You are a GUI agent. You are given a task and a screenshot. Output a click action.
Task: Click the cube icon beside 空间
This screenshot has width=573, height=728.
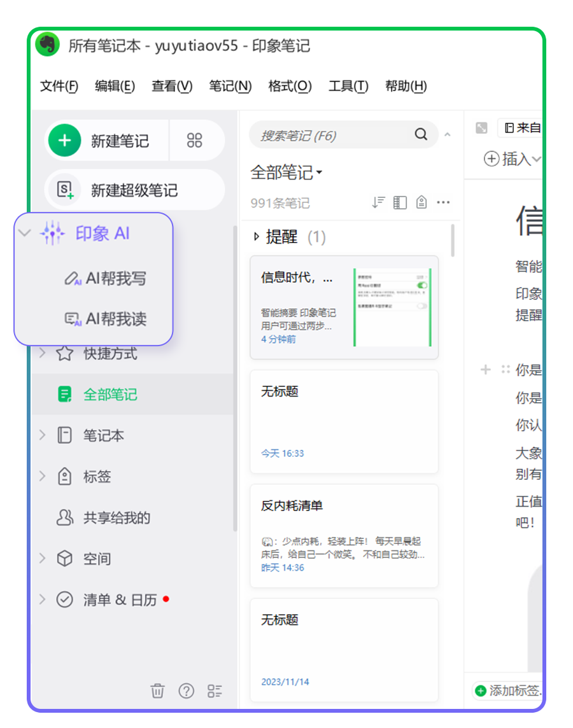tap(64, 558)
